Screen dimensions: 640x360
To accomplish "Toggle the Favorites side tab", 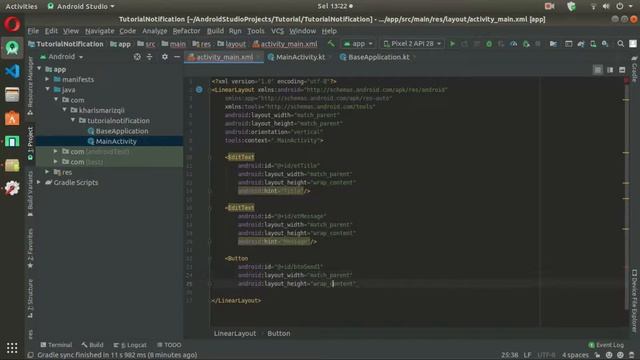I will point(30,249).
